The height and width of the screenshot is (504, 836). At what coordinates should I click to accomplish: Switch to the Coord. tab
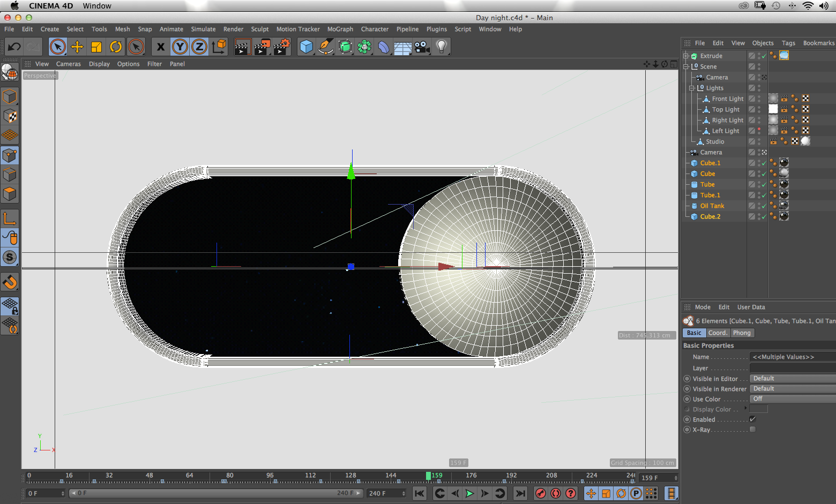718,333
